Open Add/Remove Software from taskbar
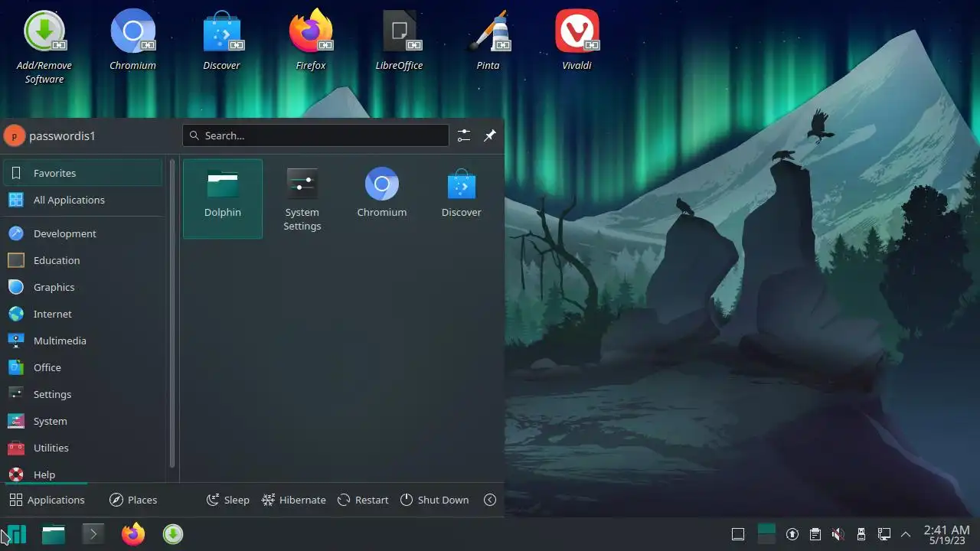980x551 pixels. click(173, 534)
